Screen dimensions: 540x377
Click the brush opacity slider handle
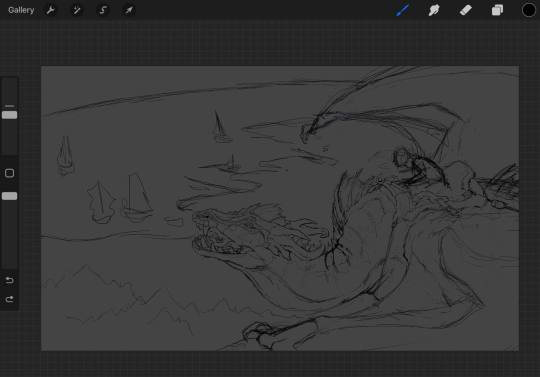[9, 196]
